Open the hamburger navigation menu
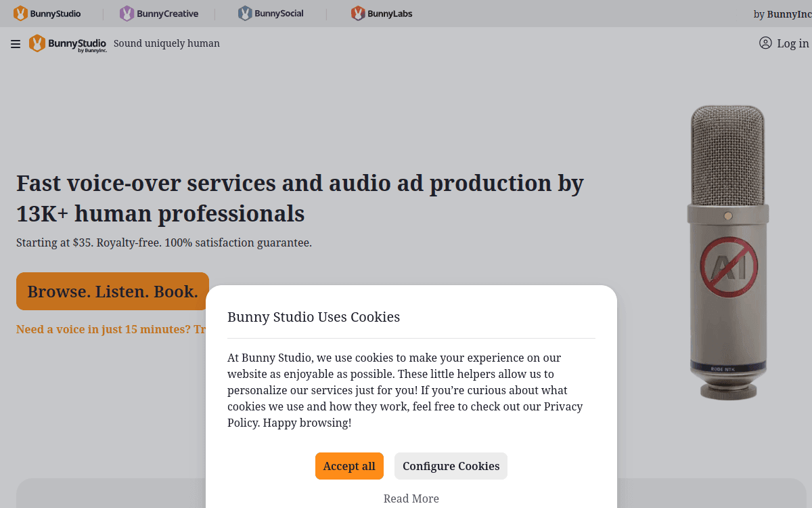This screenshot has width=812, height=508. (15, 43)
